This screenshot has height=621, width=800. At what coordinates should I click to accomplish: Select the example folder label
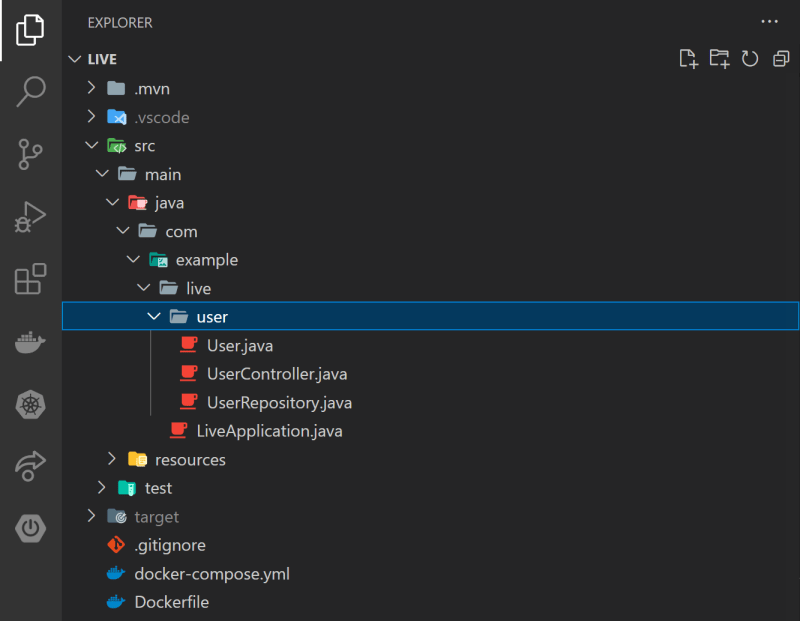(x=207, y=261)
